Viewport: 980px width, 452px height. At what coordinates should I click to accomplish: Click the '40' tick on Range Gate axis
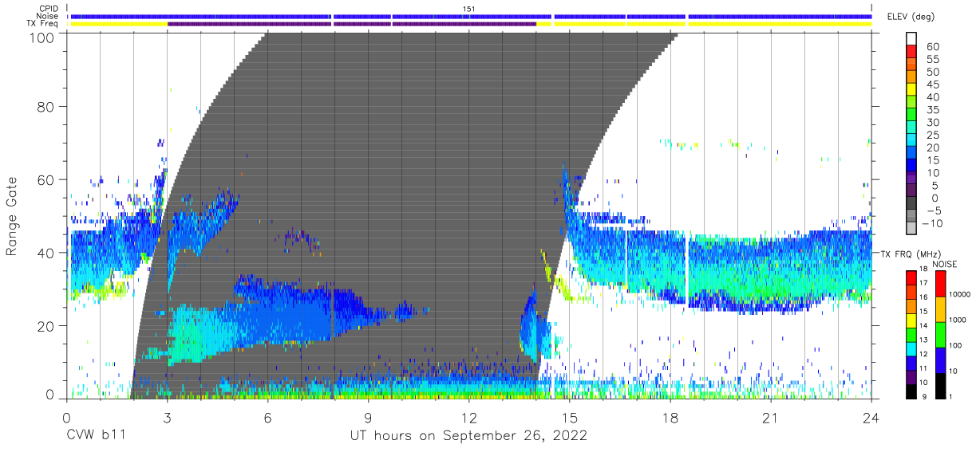click(46, 253)
